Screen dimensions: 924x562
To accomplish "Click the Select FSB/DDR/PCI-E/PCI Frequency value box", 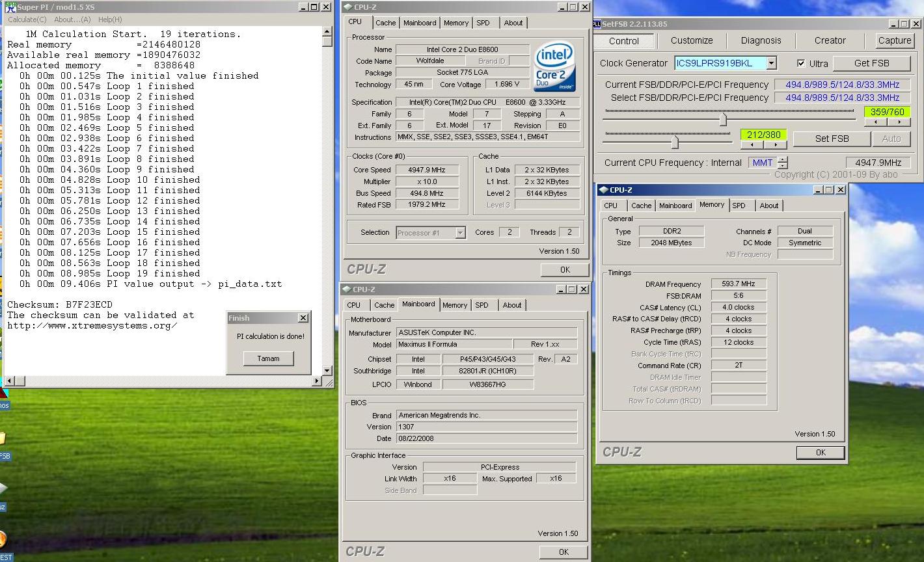I will tap(842, 98).
